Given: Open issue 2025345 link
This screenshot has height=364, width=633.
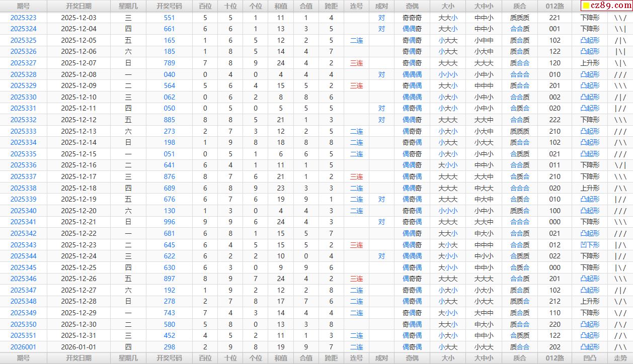Looking at the screenshot, I should 23,267.
